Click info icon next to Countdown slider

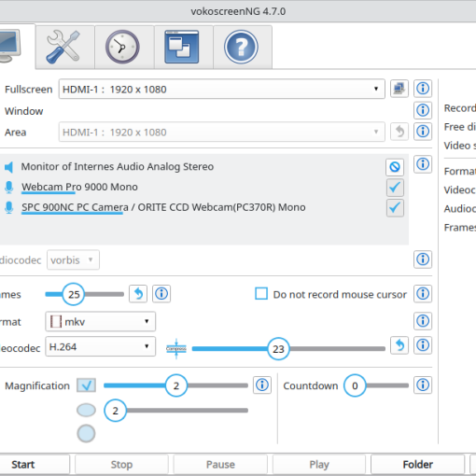click(423, 385)
